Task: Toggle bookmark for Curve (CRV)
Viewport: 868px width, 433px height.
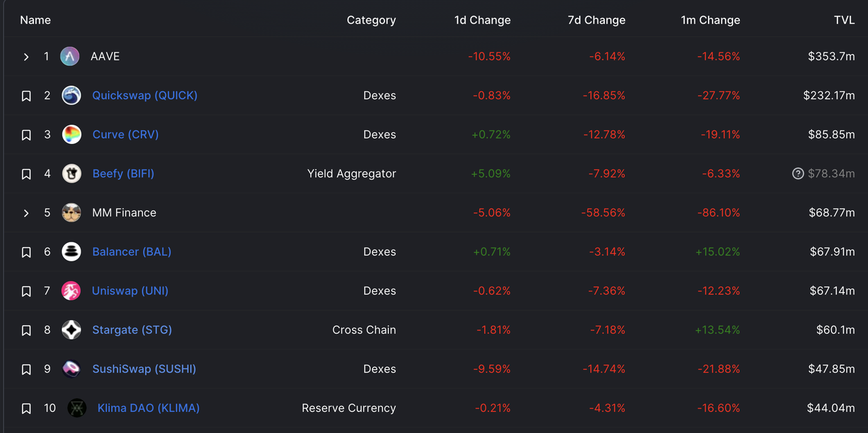Action: pos(26,135)
